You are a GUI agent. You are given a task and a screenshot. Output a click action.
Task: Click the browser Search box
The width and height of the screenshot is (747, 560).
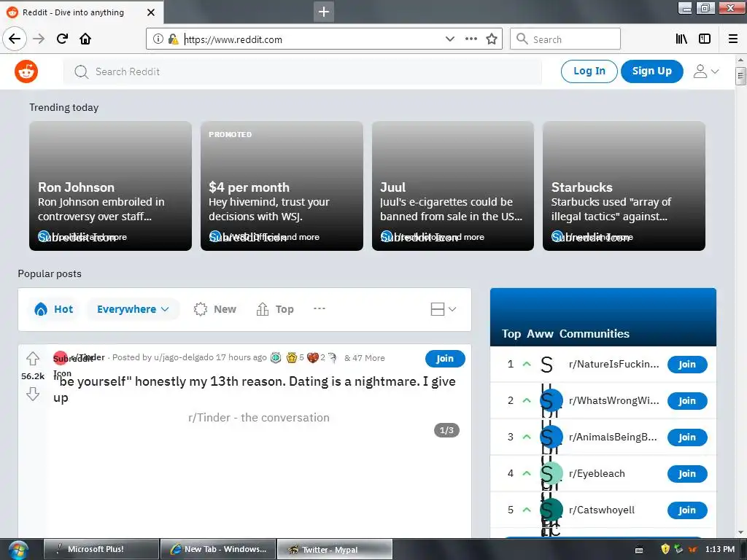click(565, 39)
